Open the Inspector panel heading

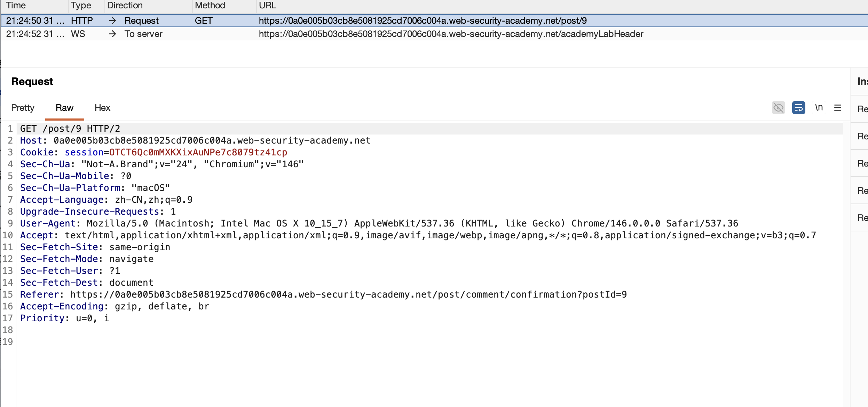pos(862,82)
